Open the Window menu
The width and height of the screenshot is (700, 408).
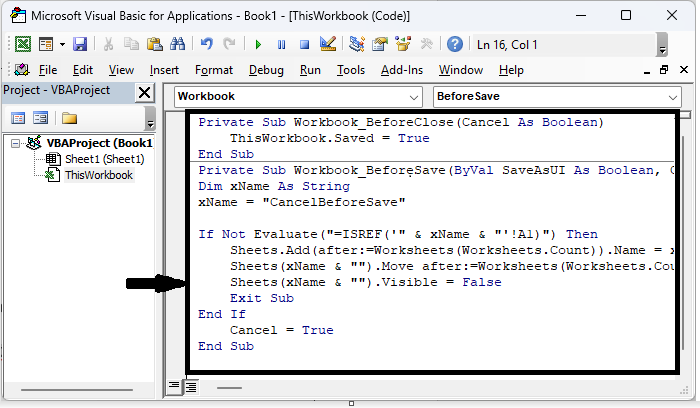(x=461, y=70)
